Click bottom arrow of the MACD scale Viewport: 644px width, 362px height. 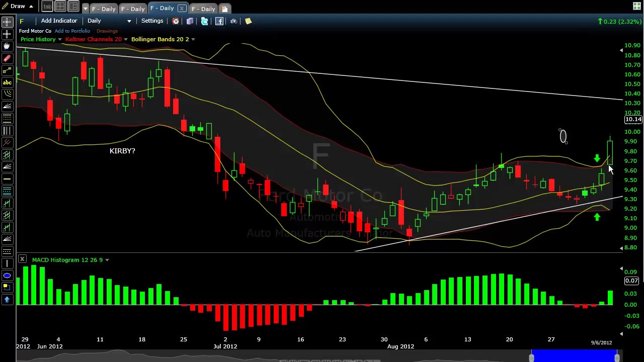pos(621,333)
